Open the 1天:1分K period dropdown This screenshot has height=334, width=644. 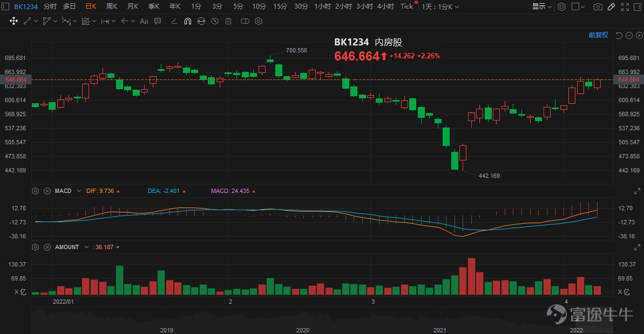[x=440, y=6]
